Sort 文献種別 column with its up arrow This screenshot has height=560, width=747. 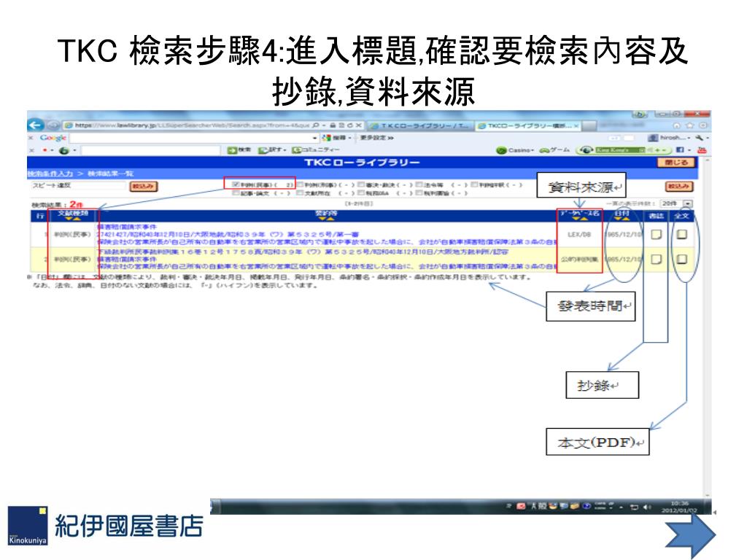point(77,219)
